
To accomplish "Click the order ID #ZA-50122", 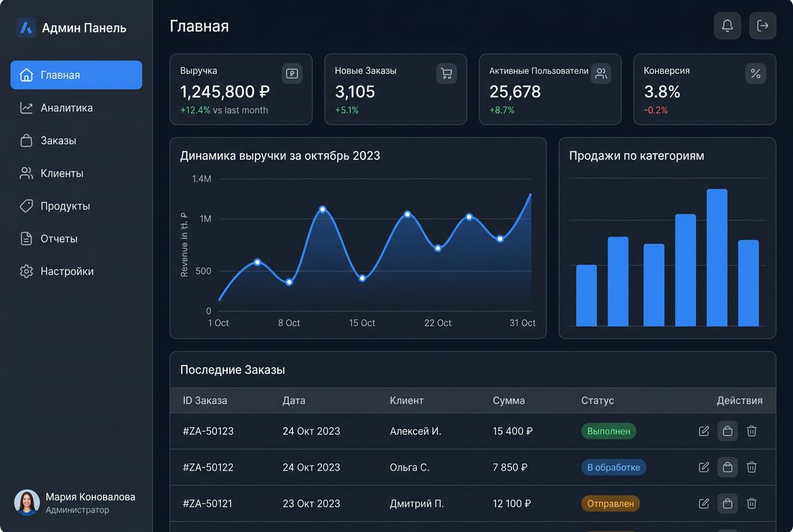I will coord(208,467).
